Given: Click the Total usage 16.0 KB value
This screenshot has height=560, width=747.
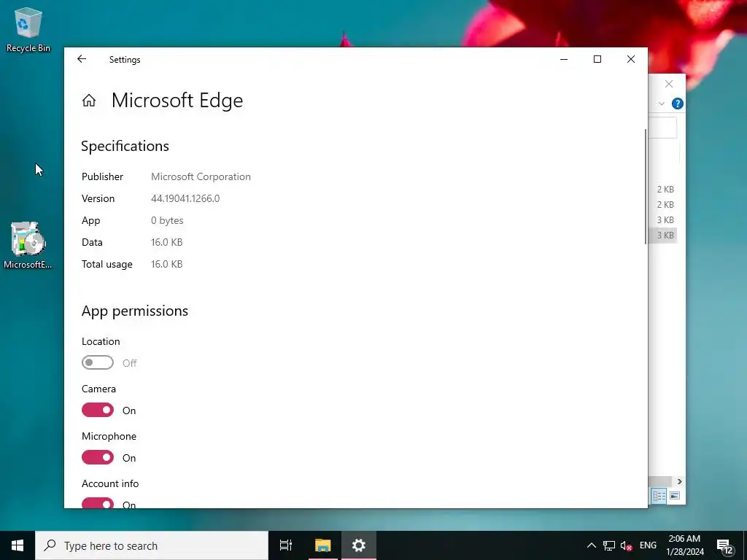Looking at the screenshot, I should pyautogui.click(x=167, y=264).
